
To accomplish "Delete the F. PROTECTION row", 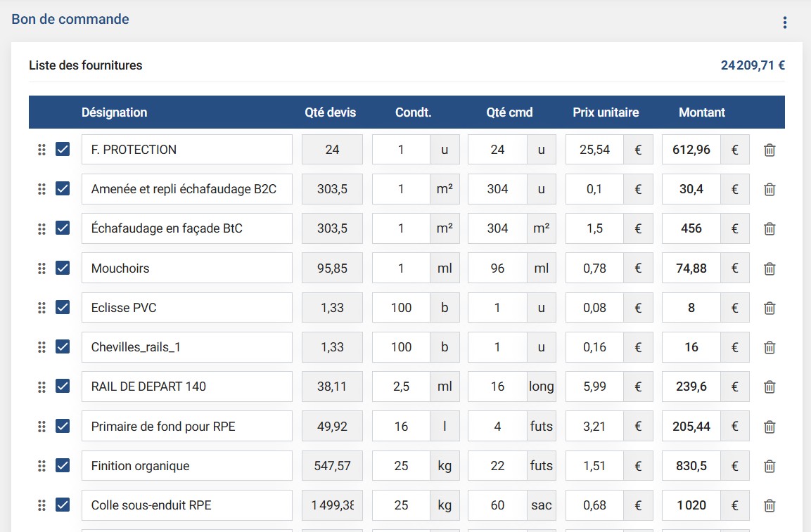I will tap(770, 150).
